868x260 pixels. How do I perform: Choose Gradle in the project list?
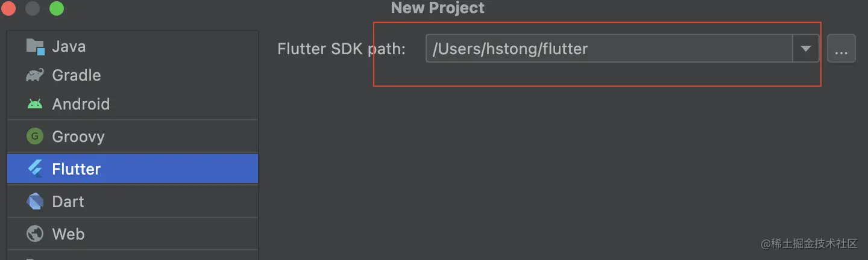[x=77, y=75]
